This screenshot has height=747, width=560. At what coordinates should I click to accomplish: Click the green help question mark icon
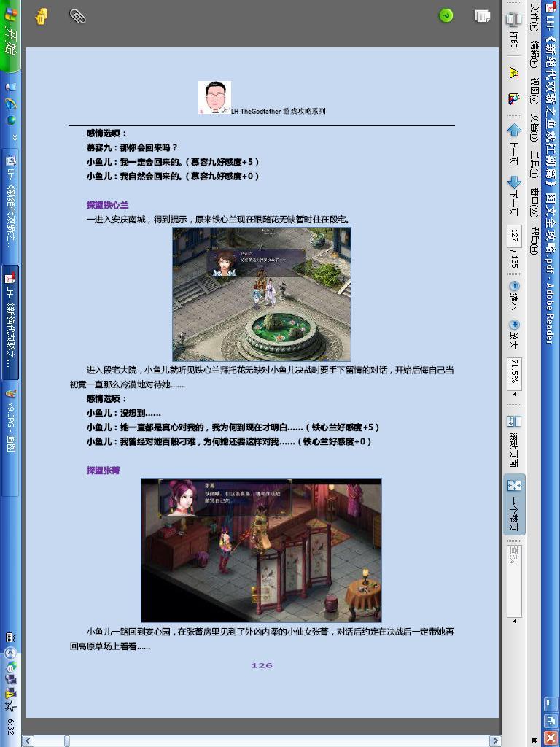click(446, 15)
